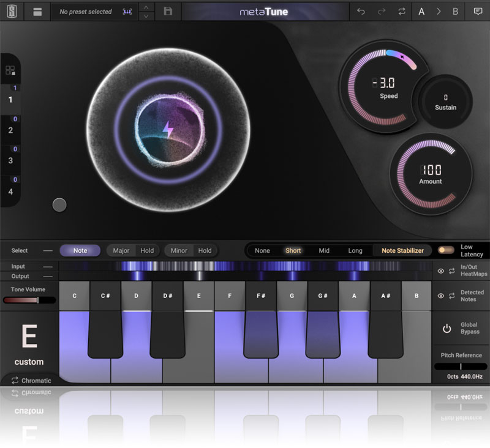Click the group grid icon above slot 1

(x=10, y=71)
